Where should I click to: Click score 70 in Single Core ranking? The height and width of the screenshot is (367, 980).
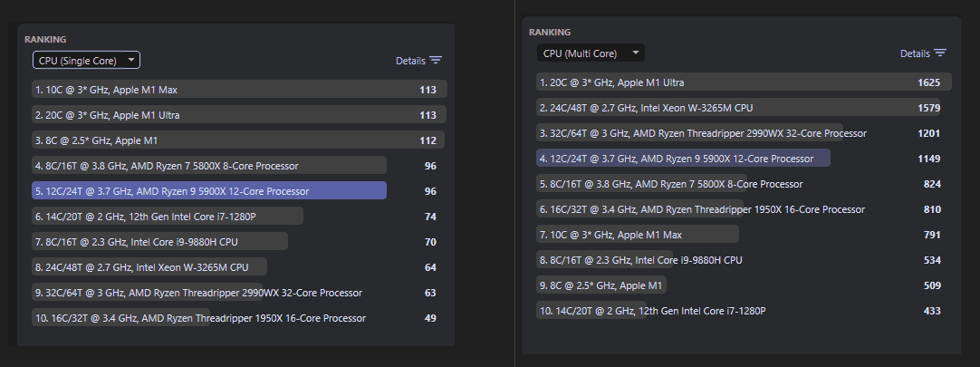click(430, 242)
